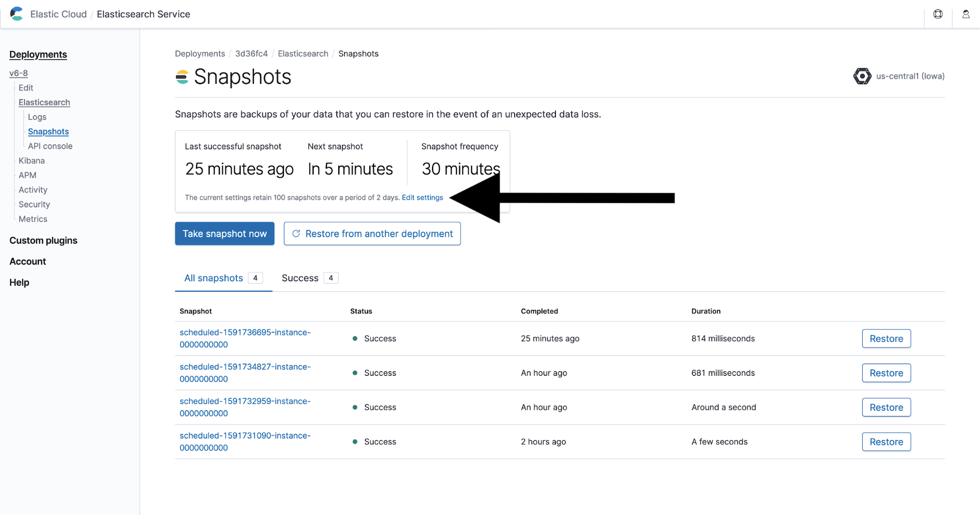
Task: Click Deployments breadcrumb
Action: tap(200, 53)
